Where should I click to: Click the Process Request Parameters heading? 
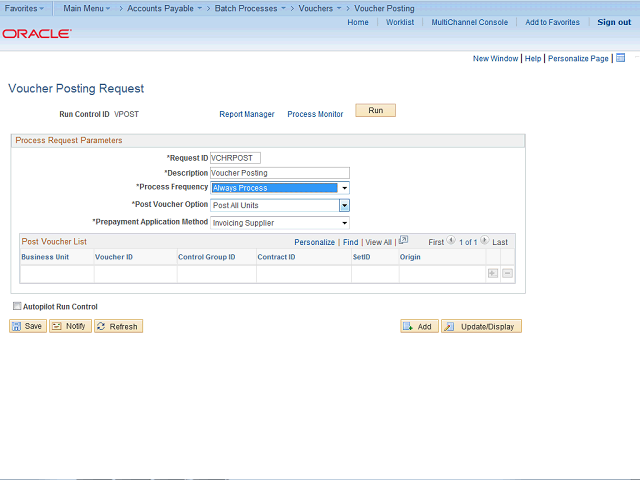69,140
